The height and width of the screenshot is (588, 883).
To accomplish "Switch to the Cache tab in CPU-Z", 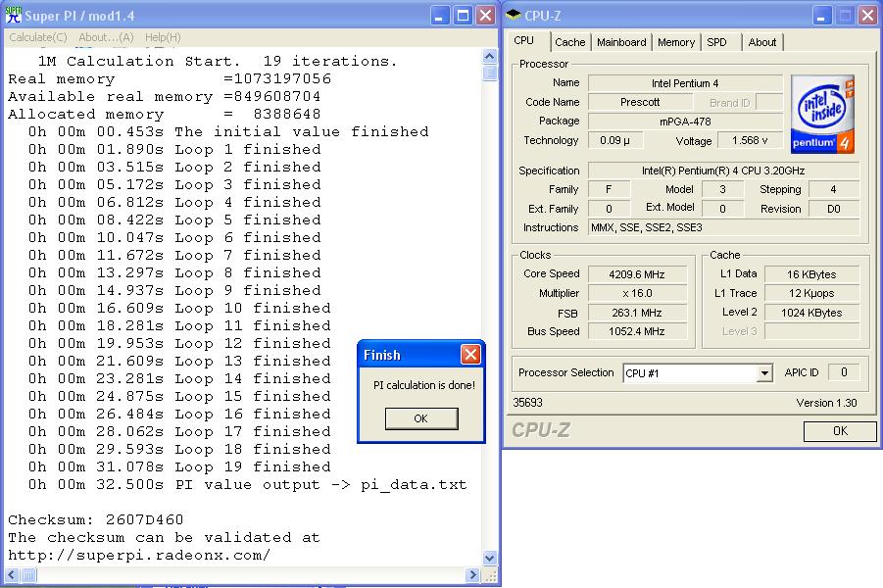I will pos(570,42).
